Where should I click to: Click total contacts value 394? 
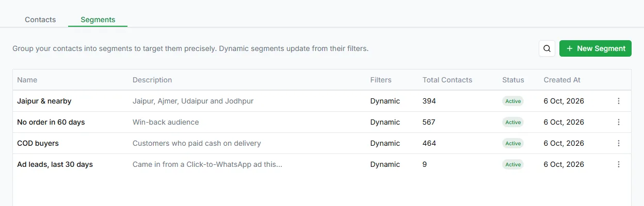coord(429,101)
